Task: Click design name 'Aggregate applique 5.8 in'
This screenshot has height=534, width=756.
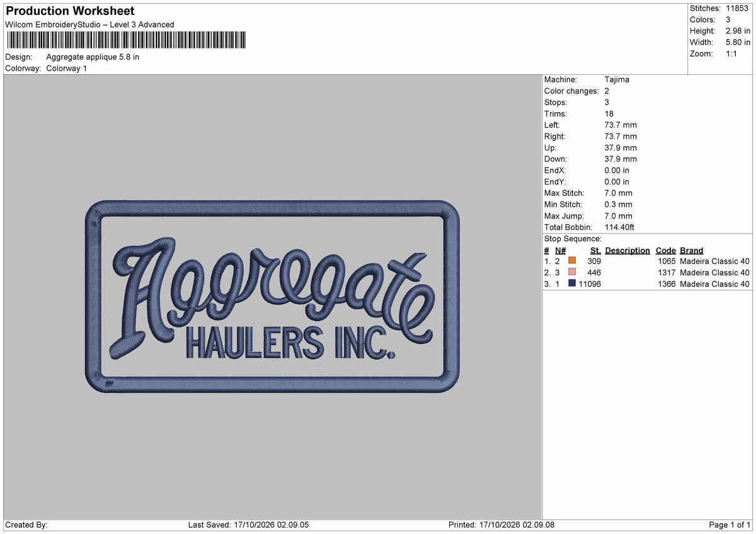Action: point(93,57)
